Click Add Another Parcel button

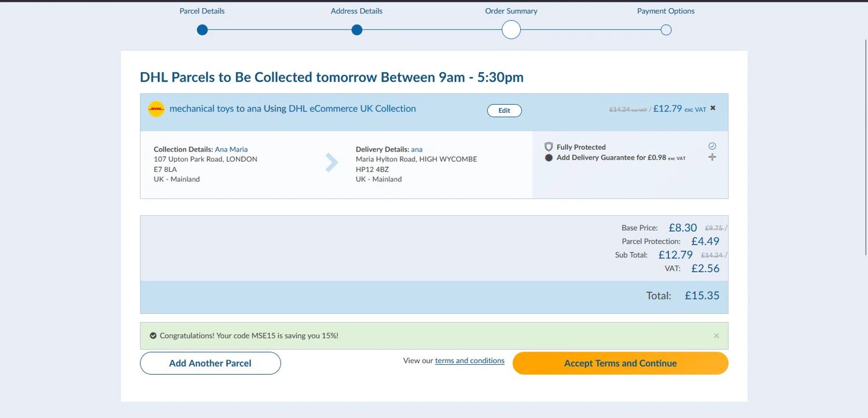[x=210, y=363]
